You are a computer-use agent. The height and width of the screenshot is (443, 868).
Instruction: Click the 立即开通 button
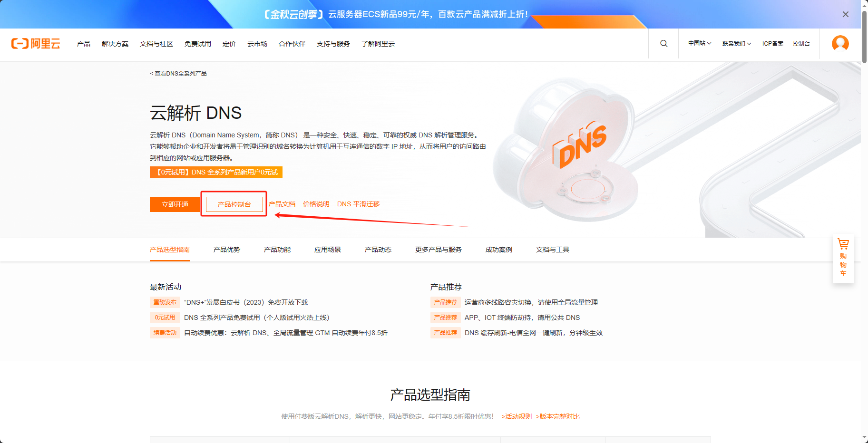tap(175, 204)
